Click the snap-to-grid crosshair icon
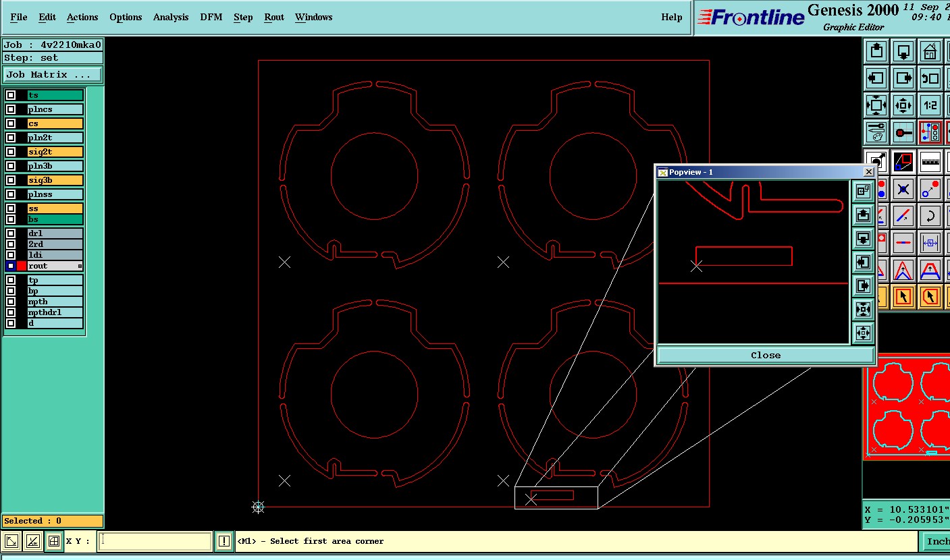The image size is (950, 560). [x=903, y=132]
